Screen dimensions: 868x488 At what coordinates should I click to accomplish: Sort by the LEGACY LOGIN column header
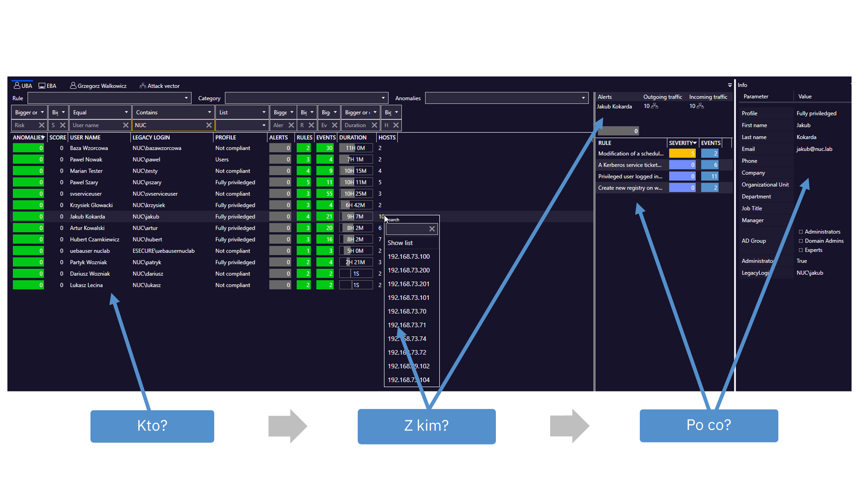click(151, 137)
